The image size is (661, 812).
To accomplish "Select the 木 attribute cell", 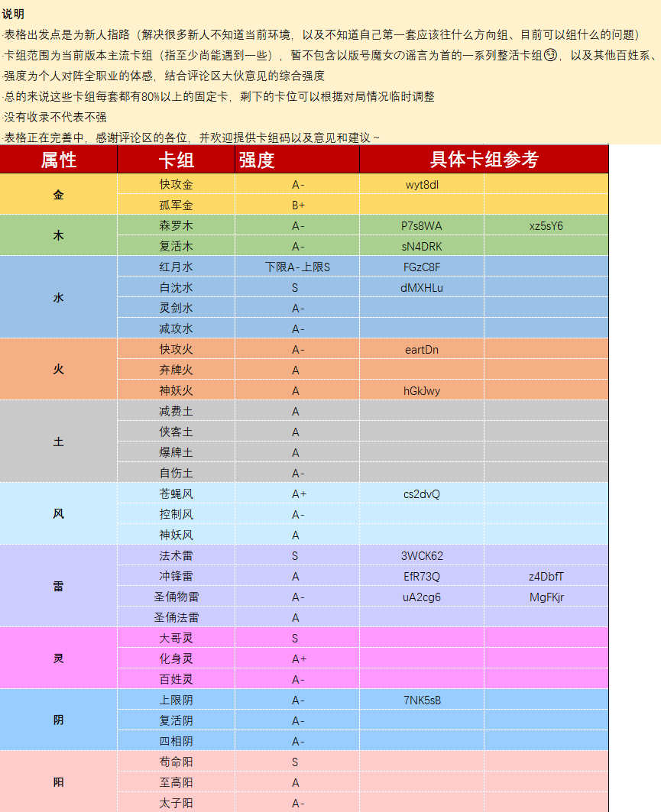I will [x=59, y=235].
